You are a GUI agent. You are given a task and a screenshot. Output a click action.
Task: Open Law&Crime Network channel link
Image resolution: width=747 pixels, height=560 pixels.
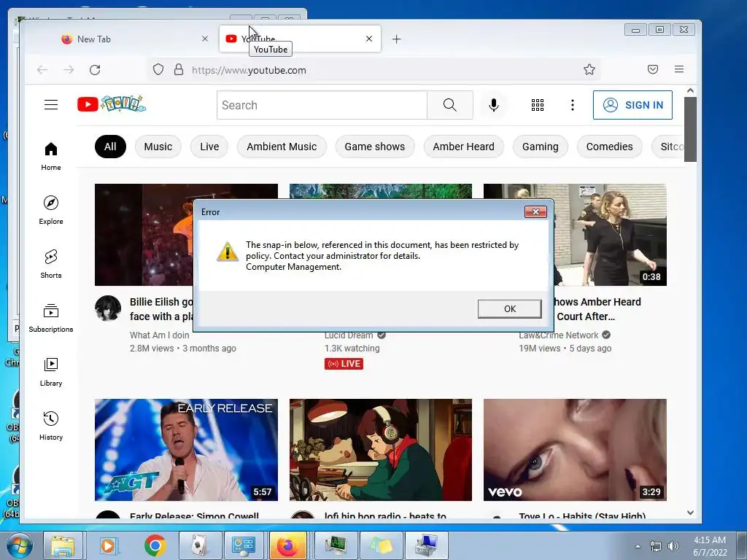pyautogui.click(x=558, y=335)
